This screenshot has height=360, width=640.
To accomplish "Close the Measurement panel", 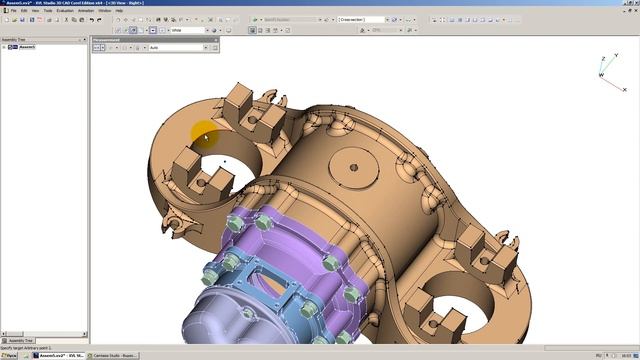I will (216, 40).
